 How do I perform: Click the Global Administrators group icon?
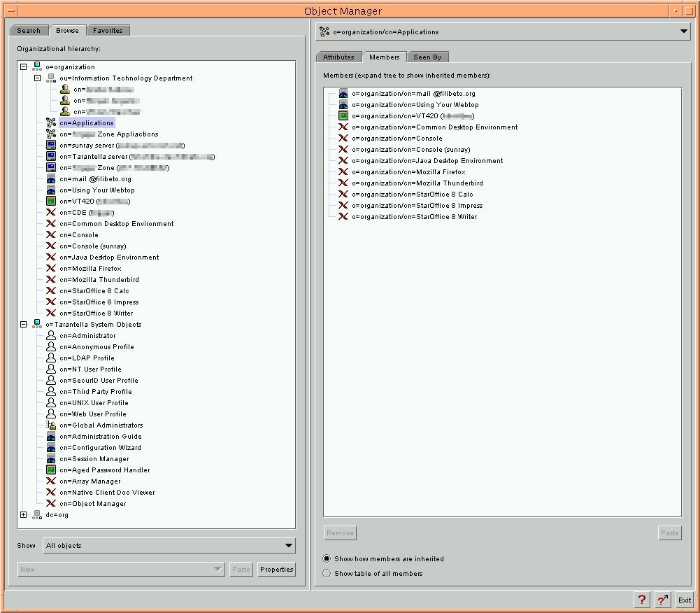tap(51, 425)
